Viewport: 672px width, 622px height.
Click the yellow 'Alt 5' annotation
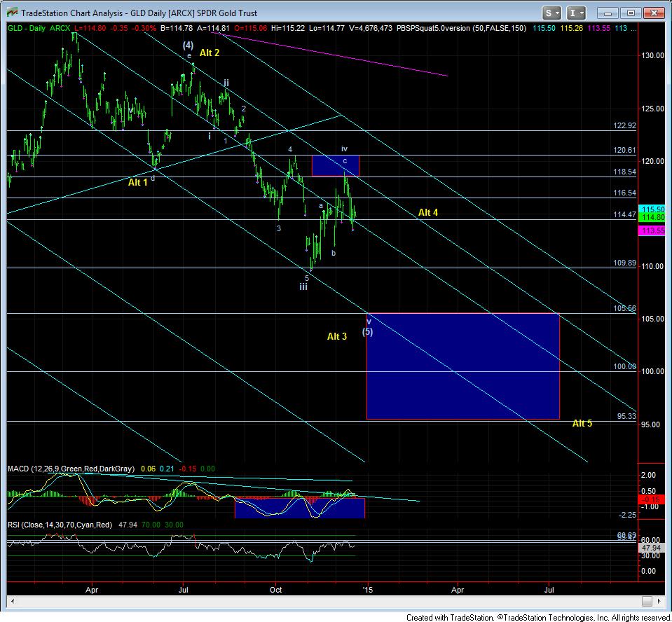coord(582,423)
